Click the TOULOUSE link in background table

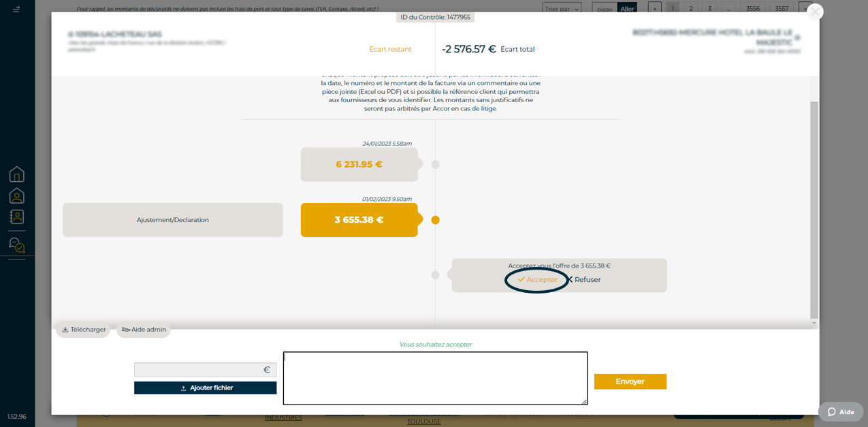pos(423,422)
